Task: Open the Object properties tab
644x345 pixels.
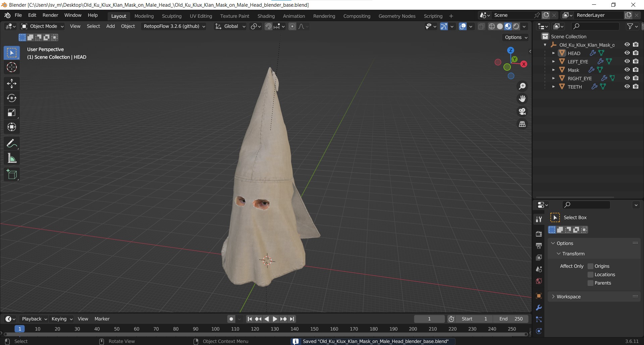Action: (539, 296)
